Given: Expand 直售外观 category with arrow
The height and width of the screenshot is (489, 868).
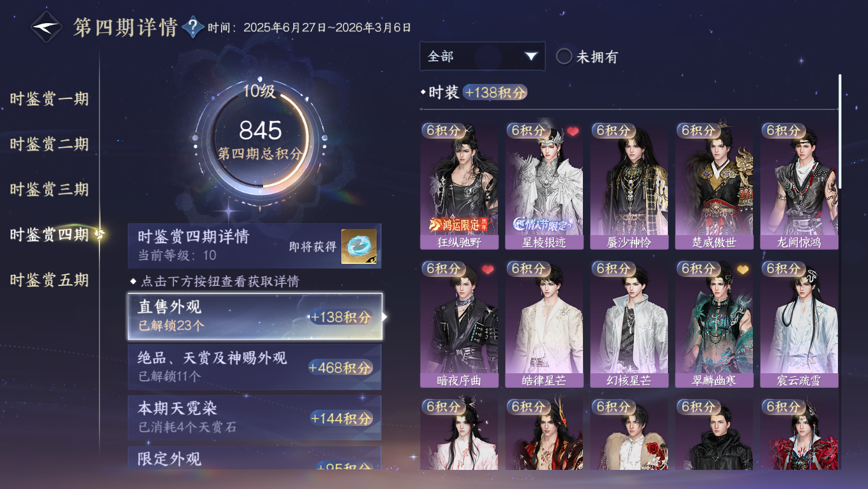Looking at the screenshot, I should [254, 317].
